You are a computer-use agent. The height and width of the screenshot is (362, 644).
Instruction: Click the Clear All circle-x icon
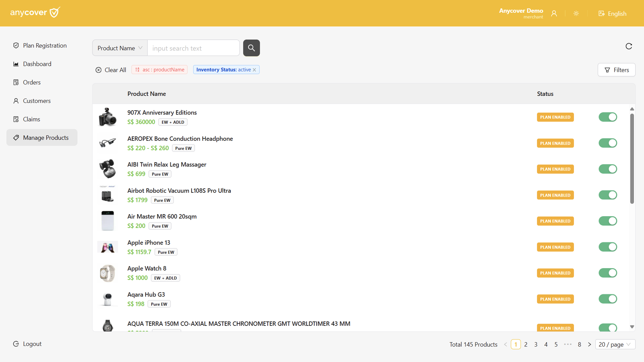(98, 70)
